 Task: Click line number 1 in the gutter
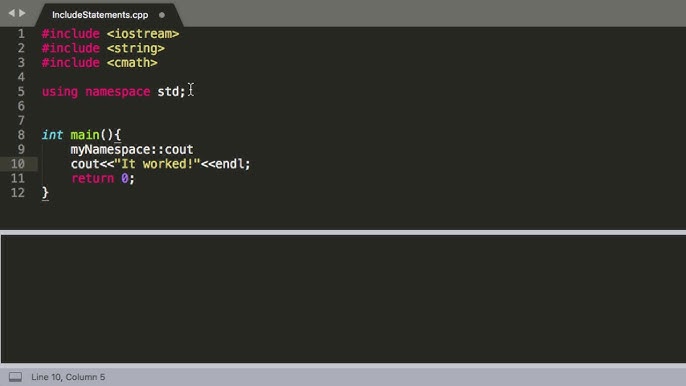pyautogui.click(x=21, y=34)
